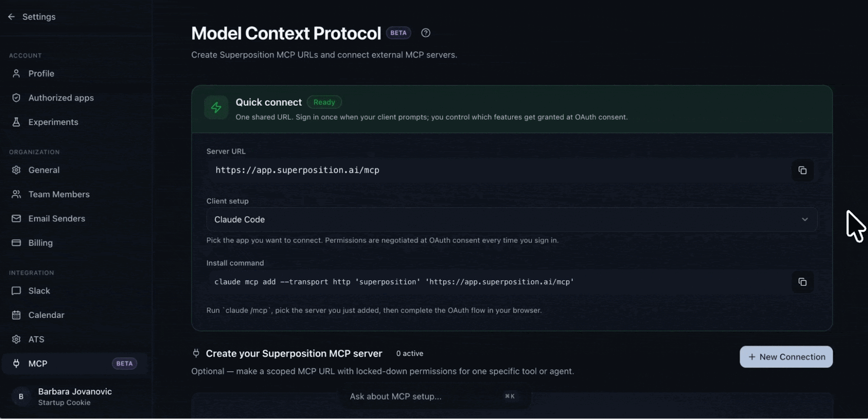Copy the Server URL with copy icon
The height and width of the screenshot is (419, 868).
(x=802, y=170)
